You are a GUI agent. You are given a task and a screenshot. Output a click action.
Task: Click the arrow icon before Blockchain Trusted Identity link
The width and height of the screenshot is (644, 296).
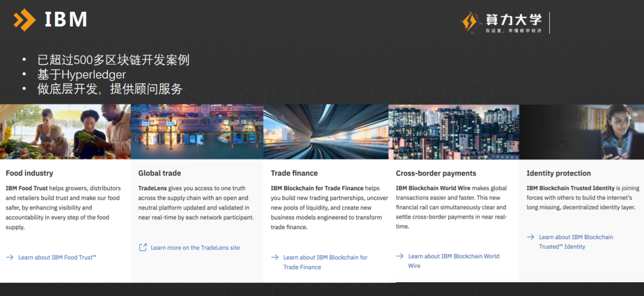point(531,237)
